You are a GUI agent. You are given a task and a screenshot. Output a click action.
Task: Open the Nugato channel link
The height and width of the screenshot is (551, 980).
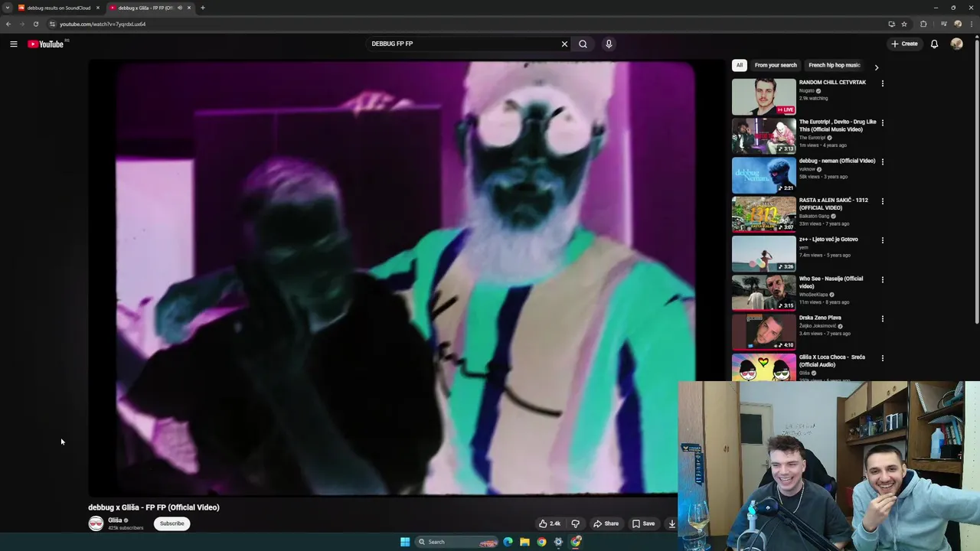tap(807, 90)
